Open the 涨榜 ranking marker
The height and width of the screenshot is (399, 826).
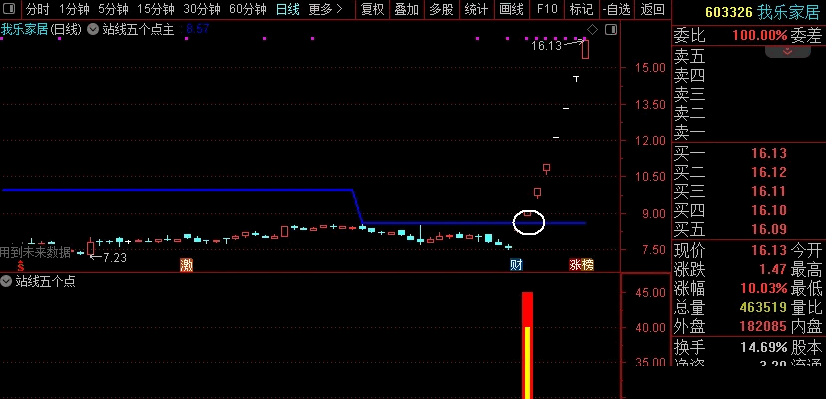click(581, 265)
